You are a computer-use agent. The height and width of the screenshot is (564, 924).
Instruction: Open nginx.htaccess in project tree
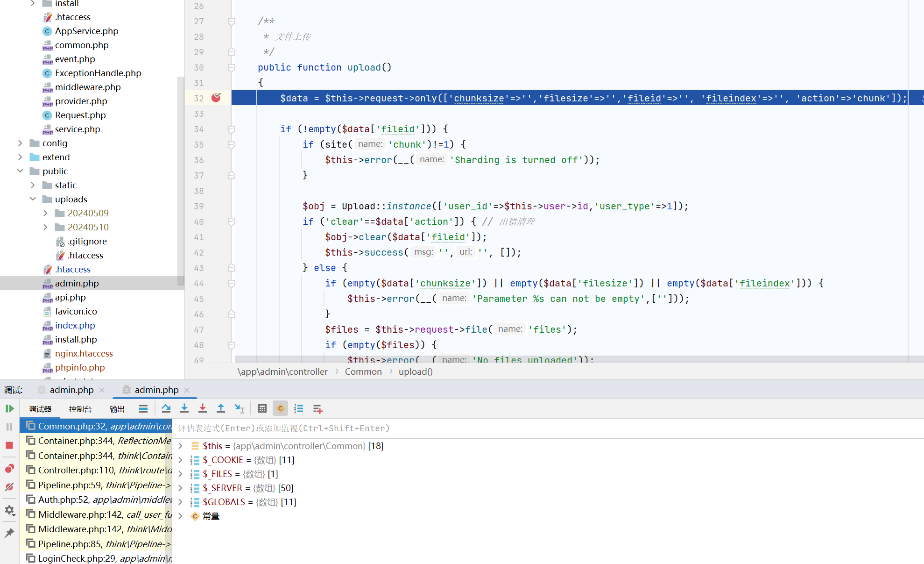point(84,353)
